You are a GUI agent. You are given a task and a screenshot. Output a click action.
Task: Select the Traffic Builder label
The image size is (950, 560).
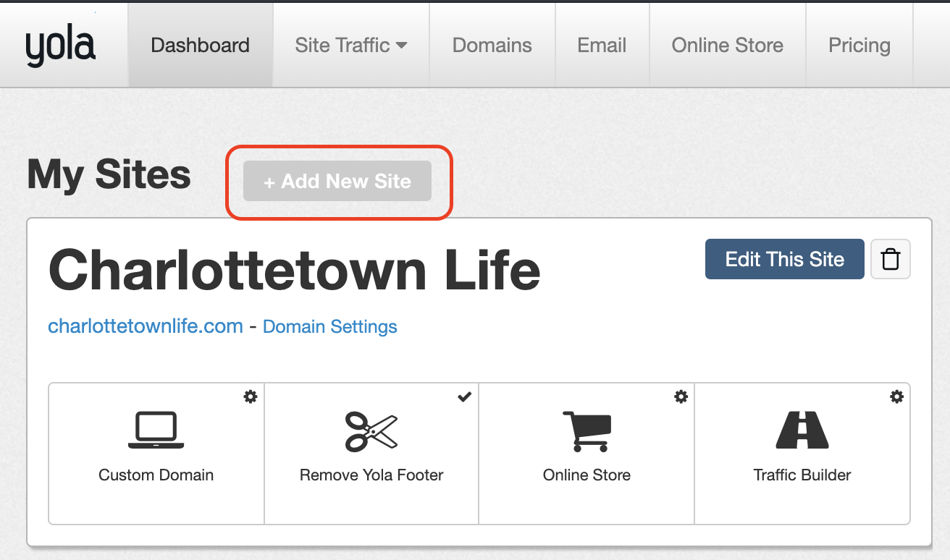pos(802,475)
